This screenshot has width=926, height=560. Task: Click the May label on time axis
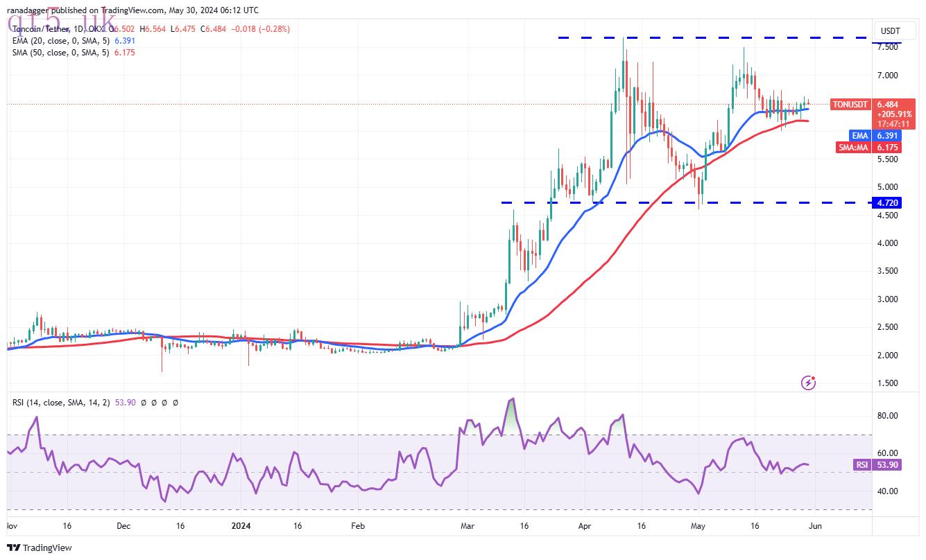point(697,526)
